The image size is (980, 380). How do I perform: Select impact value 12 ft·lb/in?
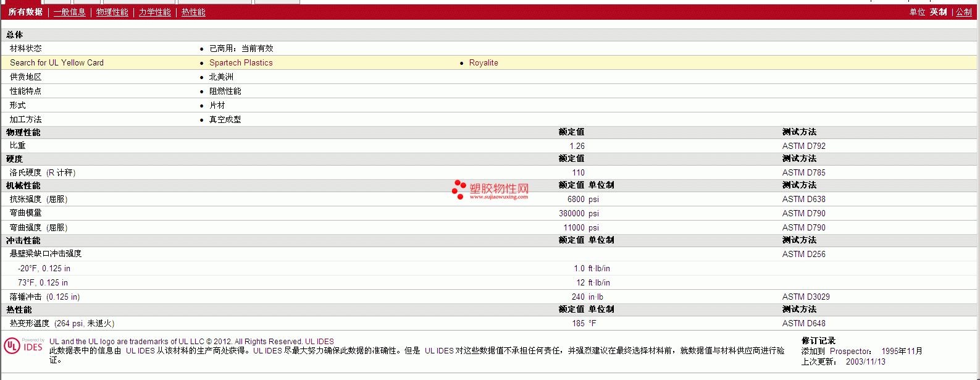tap(593, 282)
